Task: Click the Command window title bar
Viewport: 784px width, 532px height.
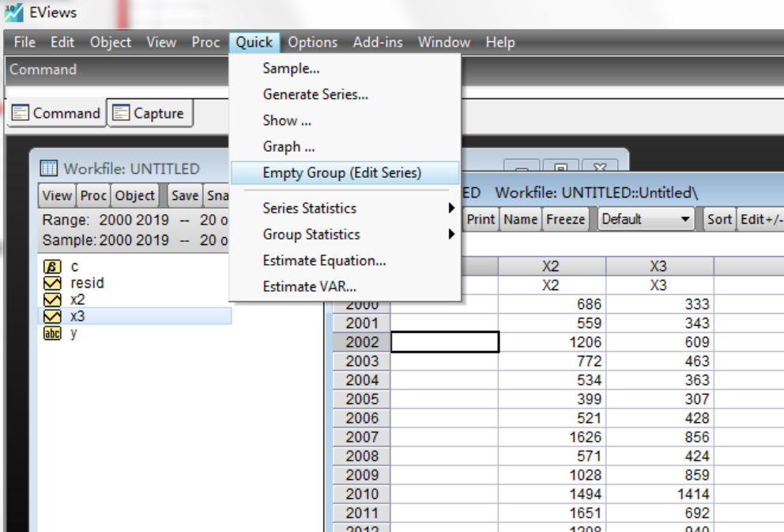Action: [x=395, y=70]
